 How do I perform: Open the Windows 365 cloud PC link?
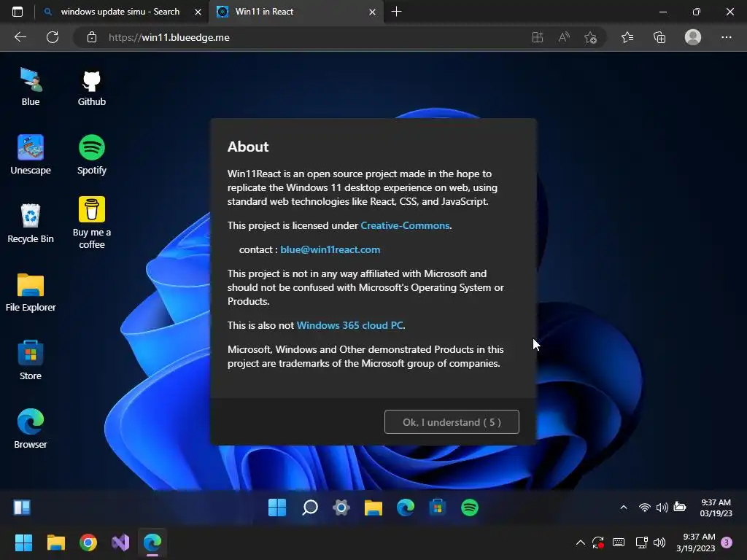[x=349, y=325]
